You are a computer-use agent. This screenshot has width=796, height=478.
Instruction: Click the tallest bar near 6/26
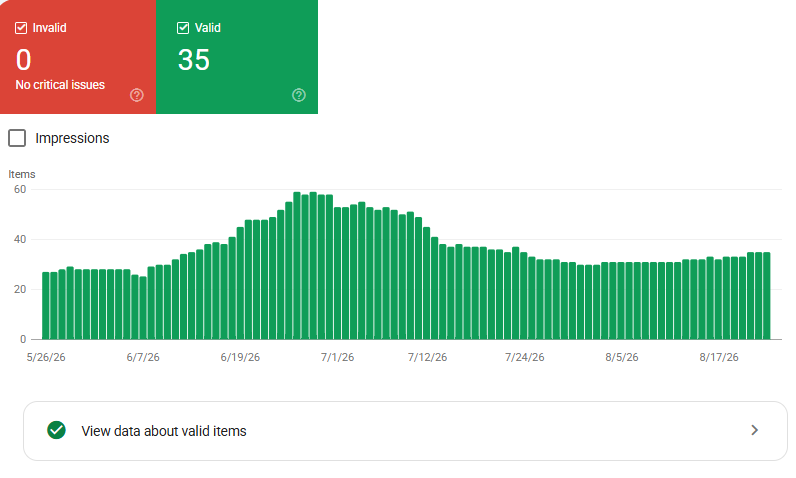(297, 266)
